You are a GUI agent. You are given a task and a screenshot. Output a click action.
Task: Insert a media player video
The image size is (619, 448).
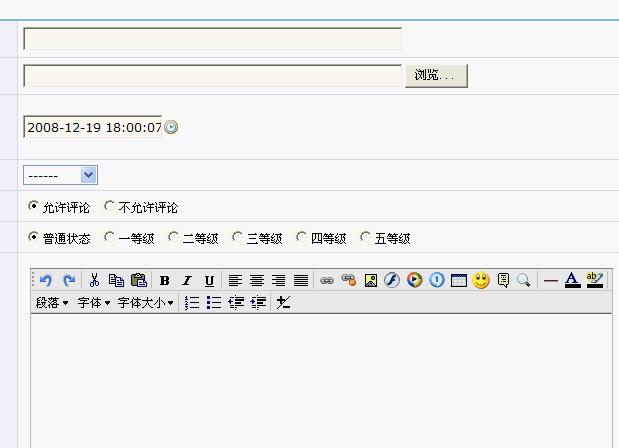point(415,280)
